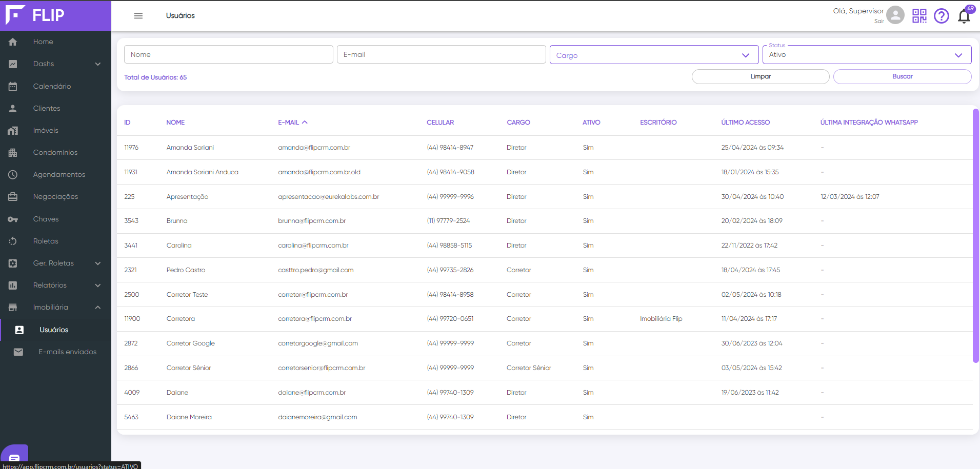980x469 pixels.
Task: Click WhatsApp date 12/03/2024 às 12:07
Action: click(x=850, y=197)
